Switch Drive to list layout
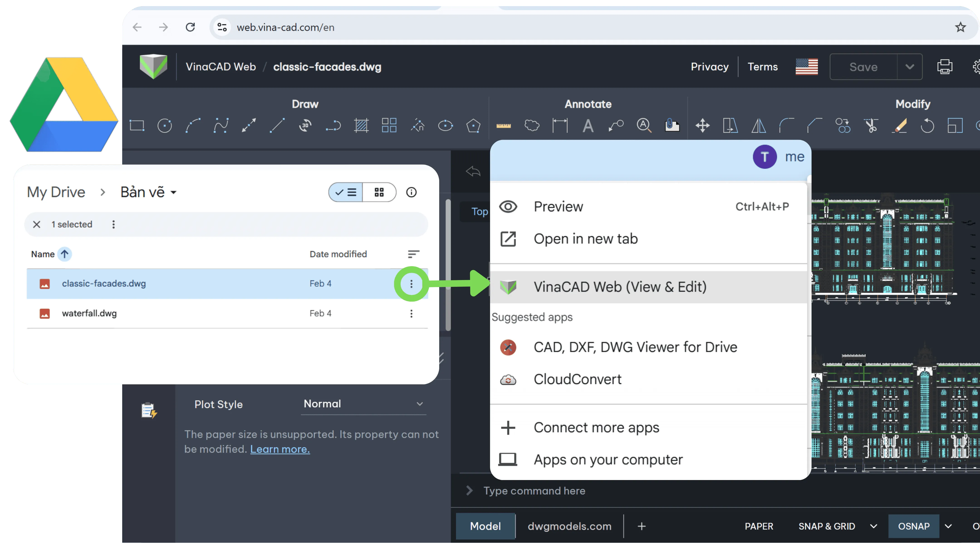 (345, 193)
